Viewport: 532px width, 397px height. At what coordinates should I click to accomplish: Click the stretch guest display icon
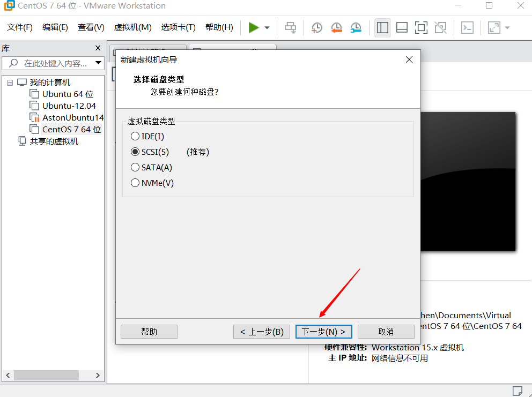pyautogui.click(x=494, y=28)
